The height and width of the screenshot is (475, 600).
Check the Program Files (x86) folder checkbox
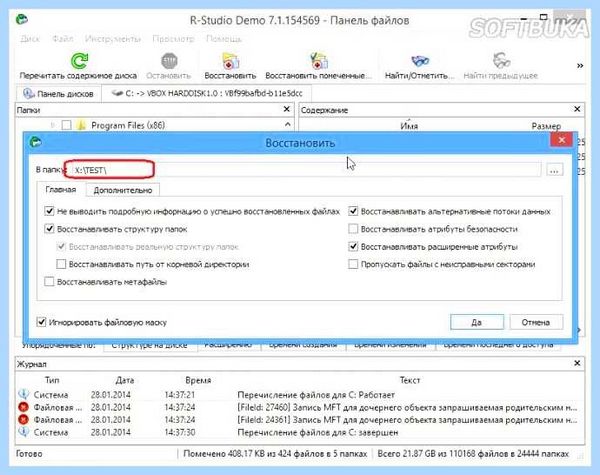pos(66,125)
